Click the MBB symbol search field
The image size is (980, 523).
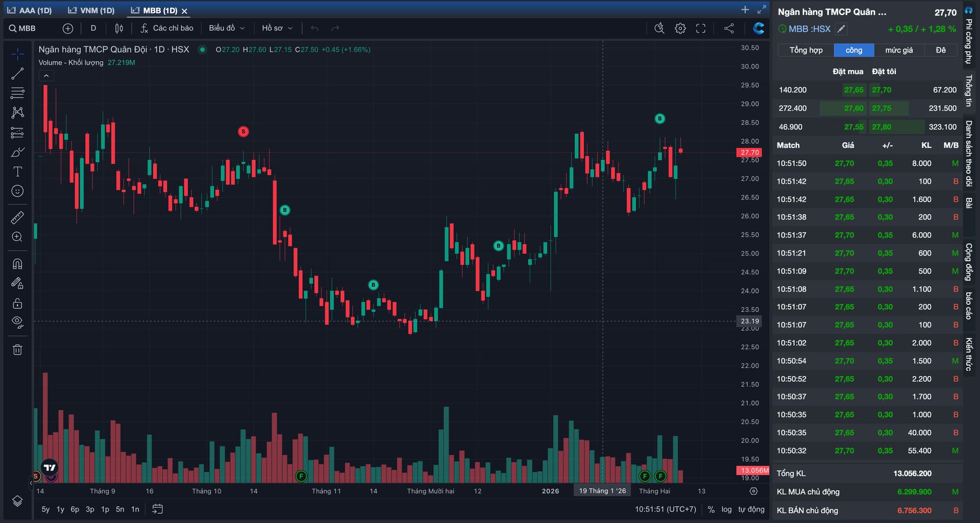pos(28,29)
